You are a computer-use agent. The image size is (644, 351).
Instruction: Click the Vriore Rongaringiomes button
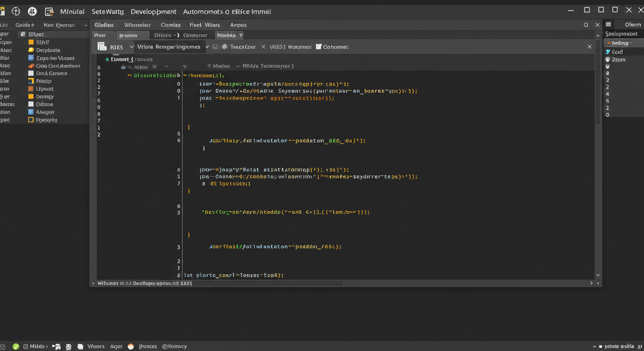[x=169, y=47]
